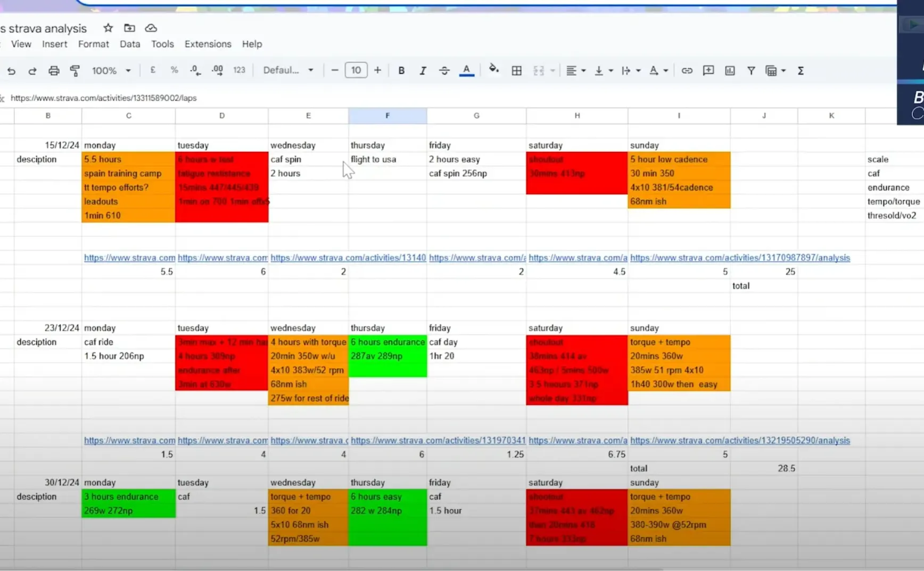Open the fill color picker
This screenshot has height=571, width=924.
tap(494, 69)
